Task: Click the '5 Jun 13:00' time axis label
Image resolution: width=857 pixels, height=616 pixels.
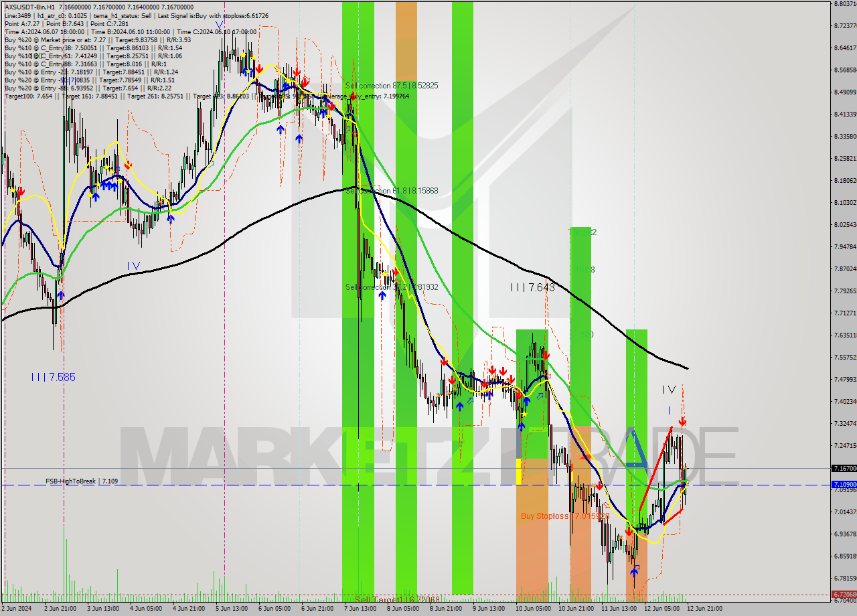Action: click(x=232, y=609)
